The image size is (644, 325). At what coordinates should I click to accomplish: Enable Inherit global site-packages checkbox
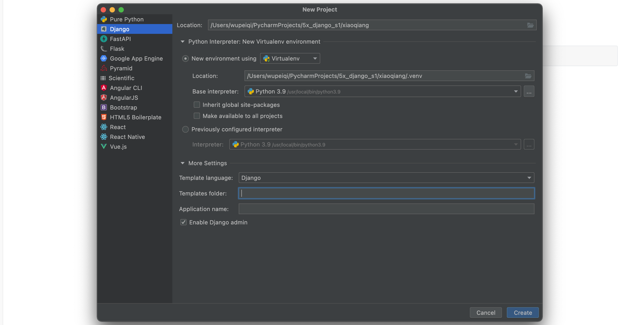(197, 105)
